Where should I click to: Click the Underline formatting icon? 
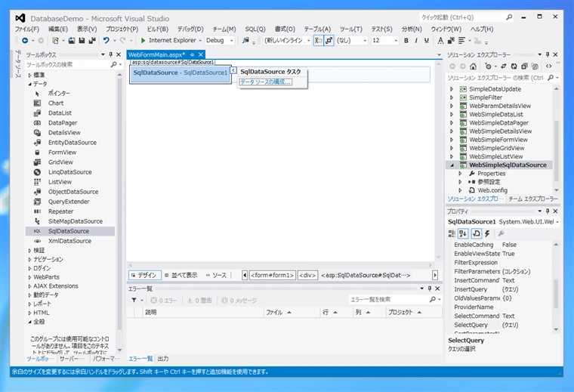click(x=427, y=41)
